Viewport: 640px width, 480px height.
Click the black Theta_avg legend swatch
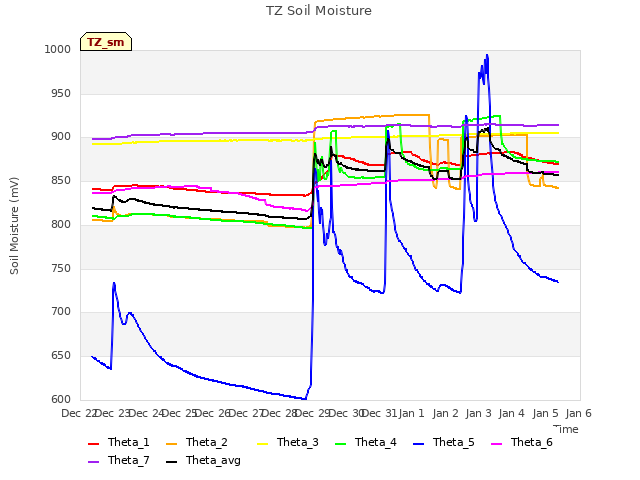click(x=171, y=461)
